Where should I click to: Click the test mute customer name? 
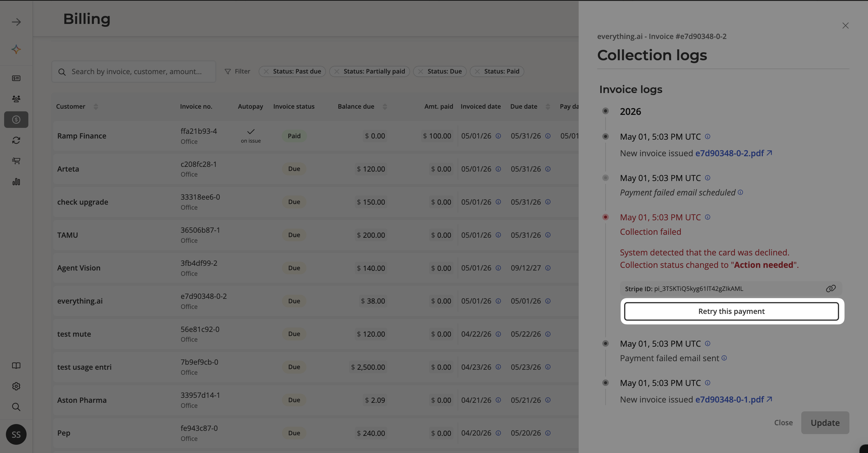(74, 334)
